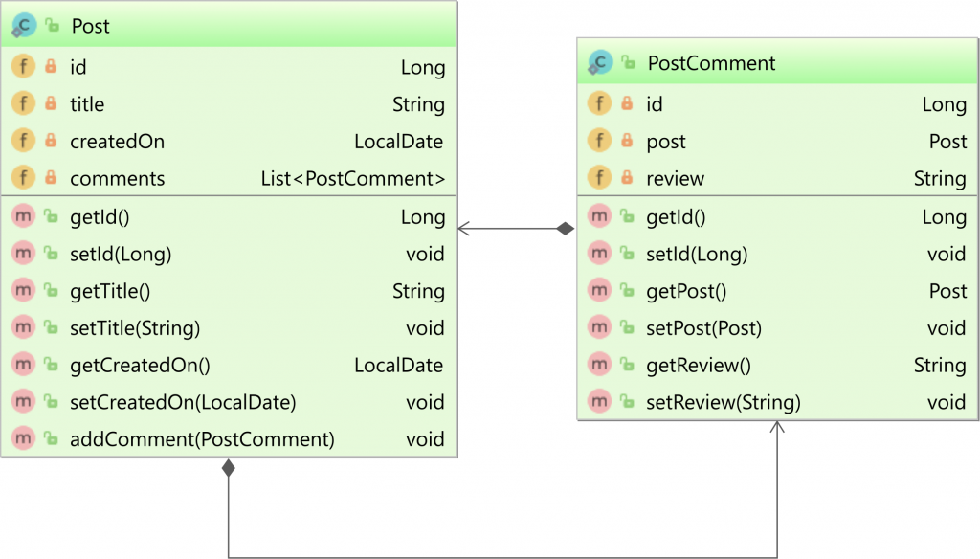Click the LocalDate type of createdOn field
Image resolution: width=980 pixels, height=559 pixels.
399,142
